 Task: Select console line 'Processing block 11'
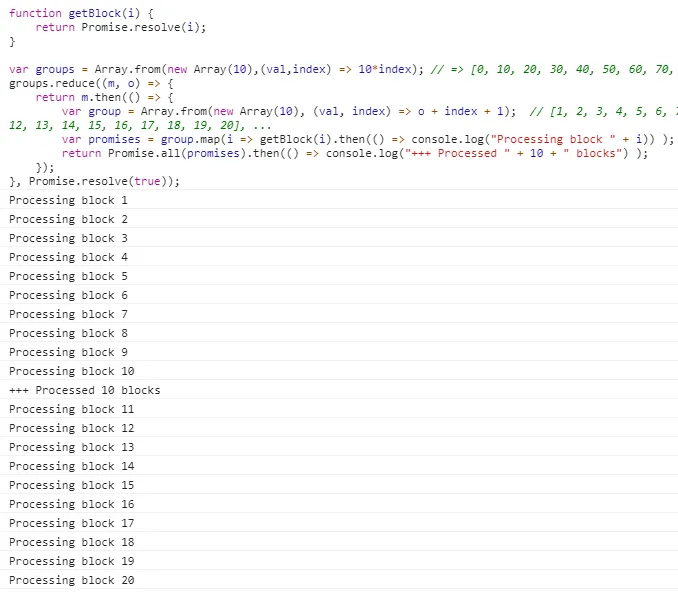(x=339, y=409)
